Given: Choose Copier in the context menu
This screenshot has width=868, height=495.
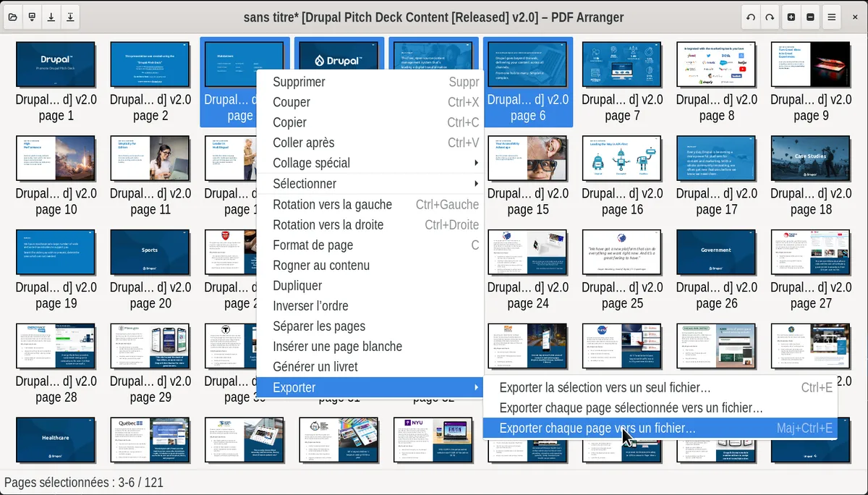Looking at the screenshot, I should tap(370, 122).
